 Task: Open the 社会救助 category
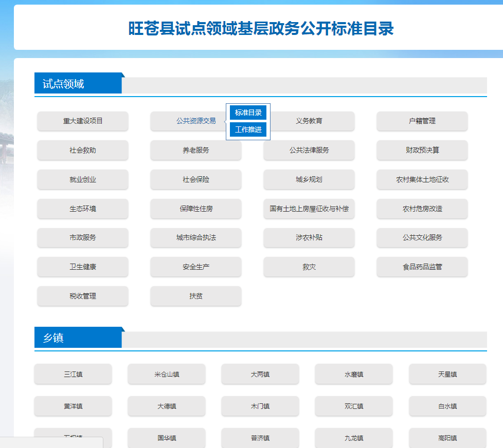(x=83, y=151)
